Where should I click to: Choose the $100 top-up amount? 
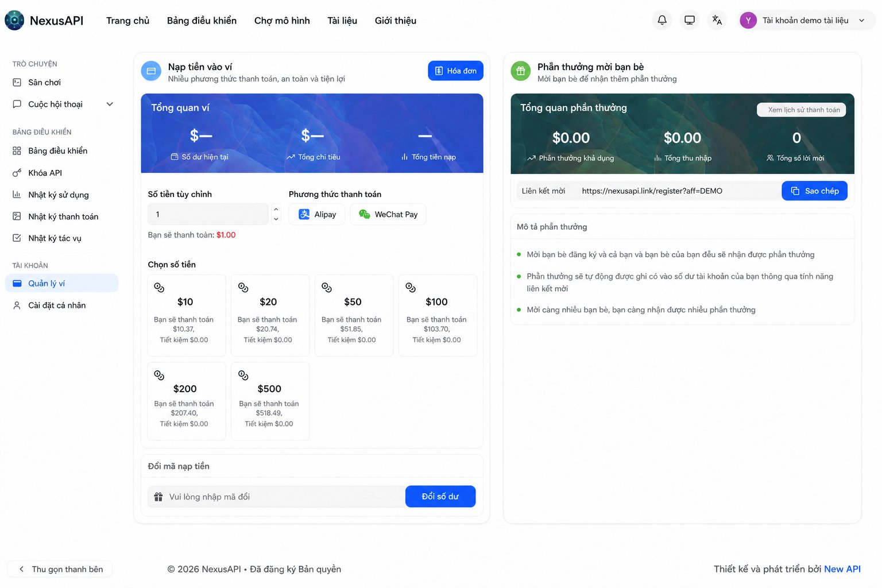(x=438, y=315)
